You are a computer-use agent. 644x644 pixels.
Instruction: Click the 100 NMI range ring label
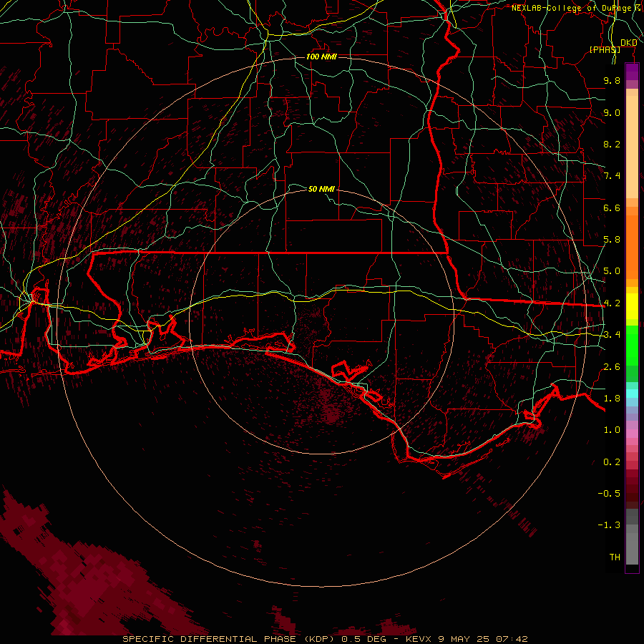coord(321,57)
